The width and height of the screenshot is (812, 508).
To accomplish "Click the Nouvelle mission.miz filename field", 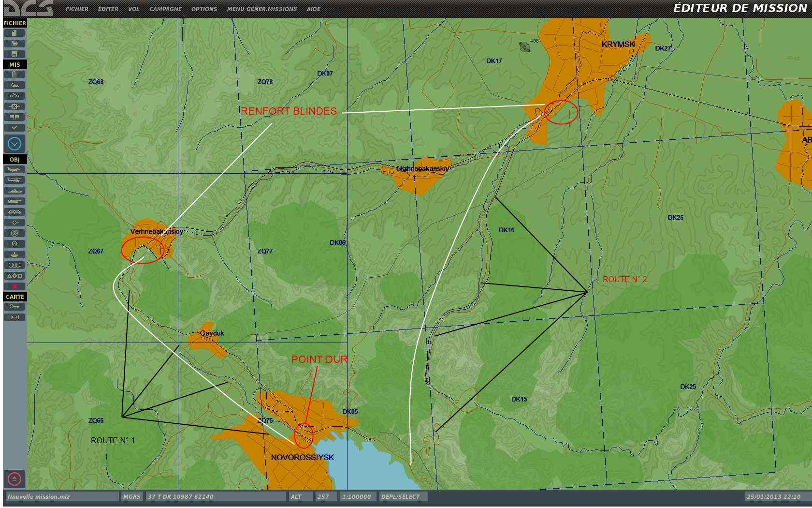I will (62, 497).
